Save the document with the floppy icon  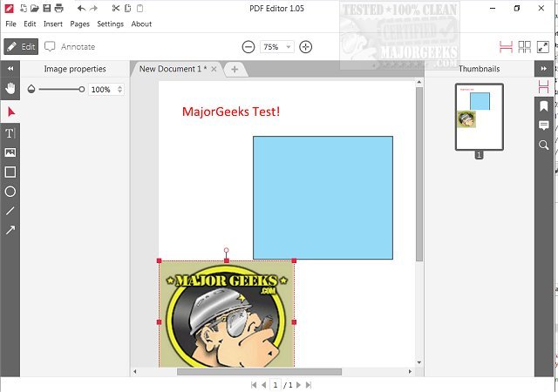pyautogui.click(x=46, y=8)
